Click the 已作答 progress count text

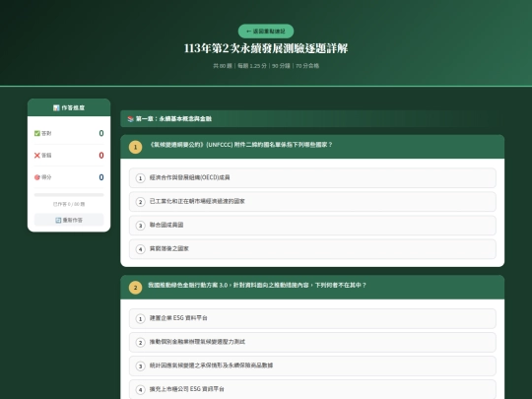(69, 204)
